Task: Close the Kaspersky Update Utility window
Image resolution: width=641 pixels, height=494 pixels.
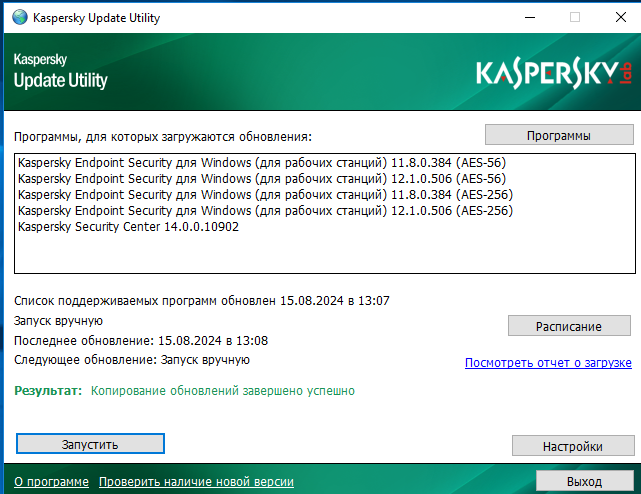Action: pos(621,17)
